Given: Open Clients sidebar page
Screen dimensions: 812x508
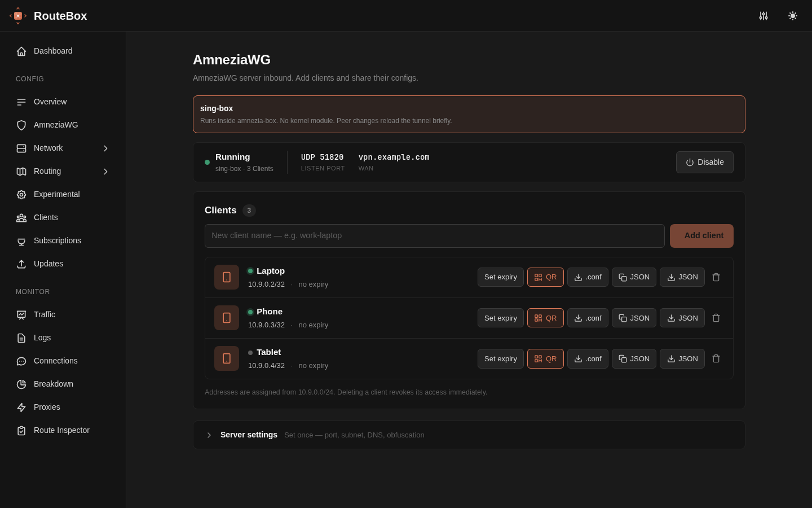Looking at the screenshot, I should tap(63, 217).
